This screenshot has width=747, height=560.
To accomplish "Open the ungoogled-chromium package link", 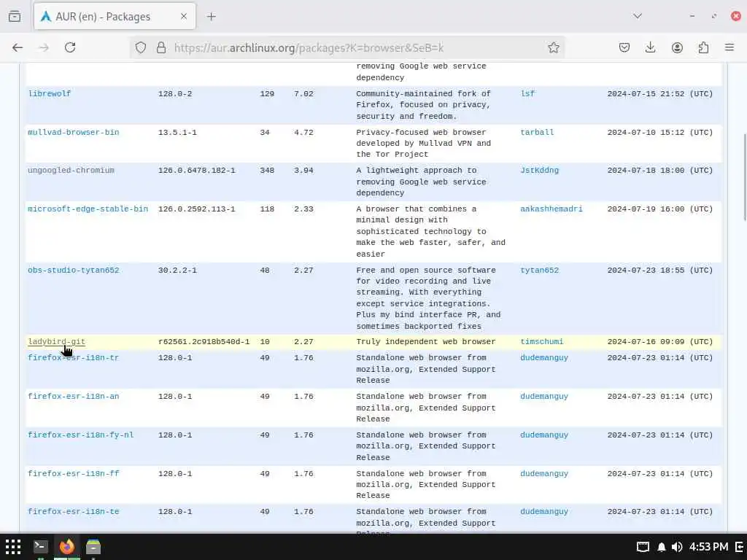I will (71, 171).
